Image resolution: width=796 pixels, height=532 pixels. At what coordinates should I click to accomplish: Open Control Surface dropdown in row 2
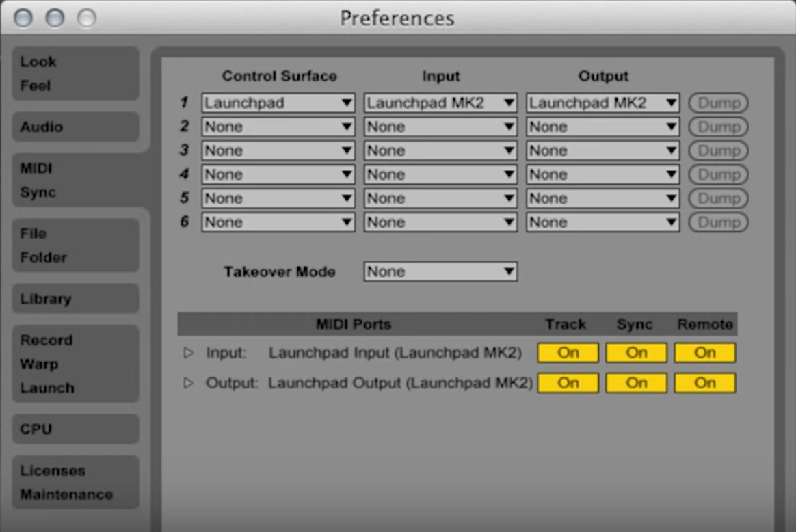[278, 127]
